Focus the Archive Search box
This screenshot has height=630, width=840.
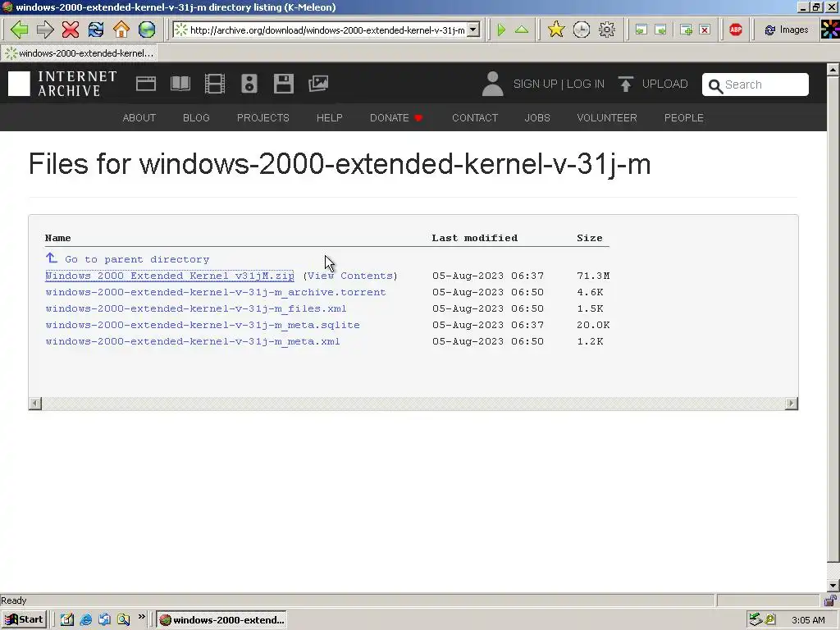point(756,84)
